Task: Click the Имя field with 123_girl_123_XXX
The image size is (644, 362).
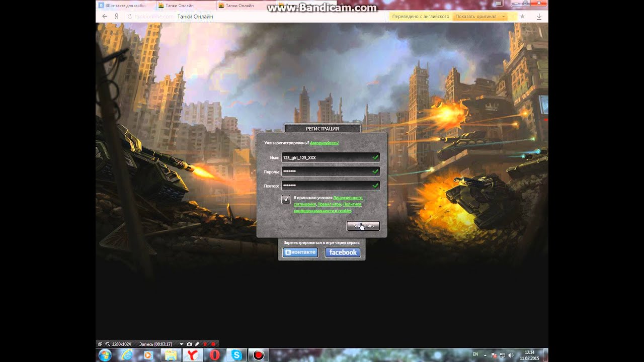Action: [331, 157]
